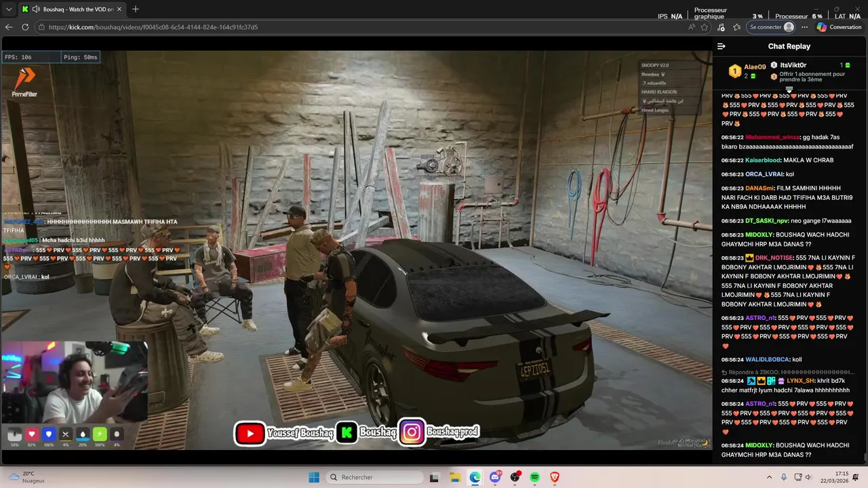868x488 pixels.
Task: Open Brave browser from taskbar
Action: (x=555, y=477)
